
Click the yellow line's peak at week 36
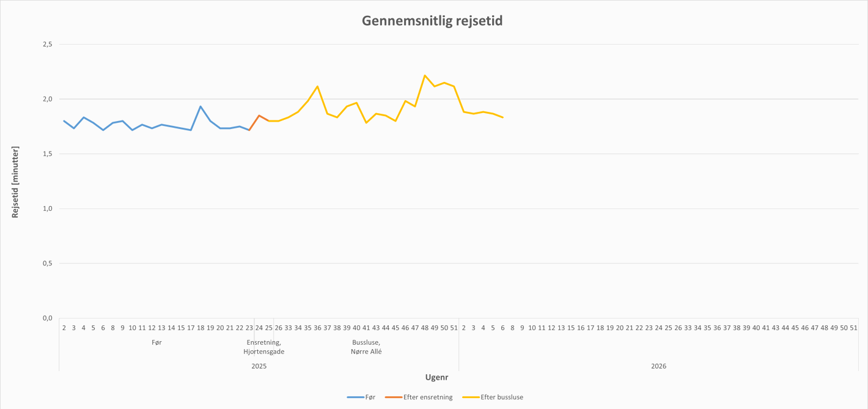pyautogui.click(x=317, y=86)
